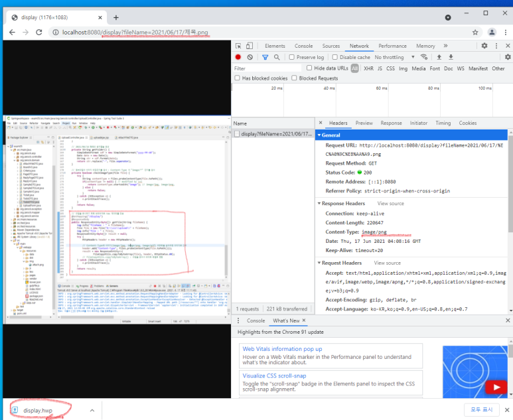
Task: Select the All filter type
Action: pos(354,68)
